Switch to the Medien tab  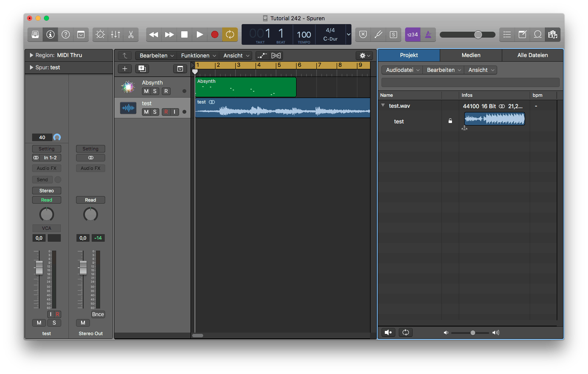click(x=471, y=55)
